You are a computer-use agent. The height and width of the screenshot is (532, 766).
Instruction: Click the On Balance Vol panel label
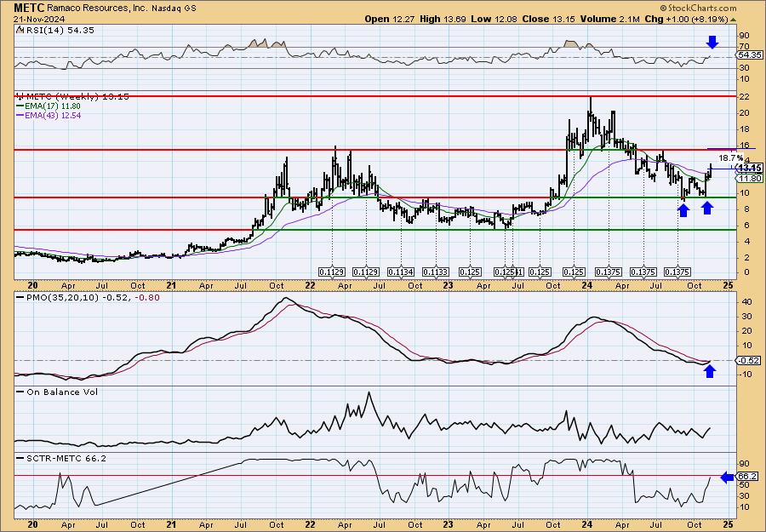coord(58,392)
